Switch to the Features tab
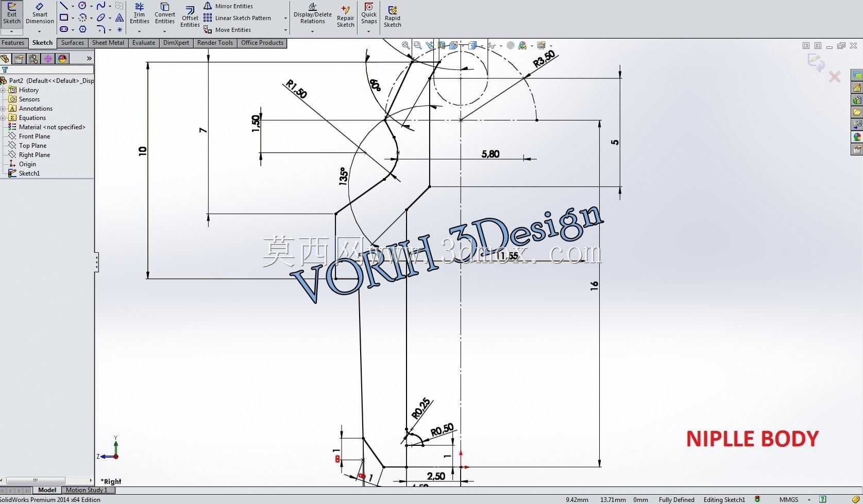Viewport: 863px width, 504px height. coord(13,43)
